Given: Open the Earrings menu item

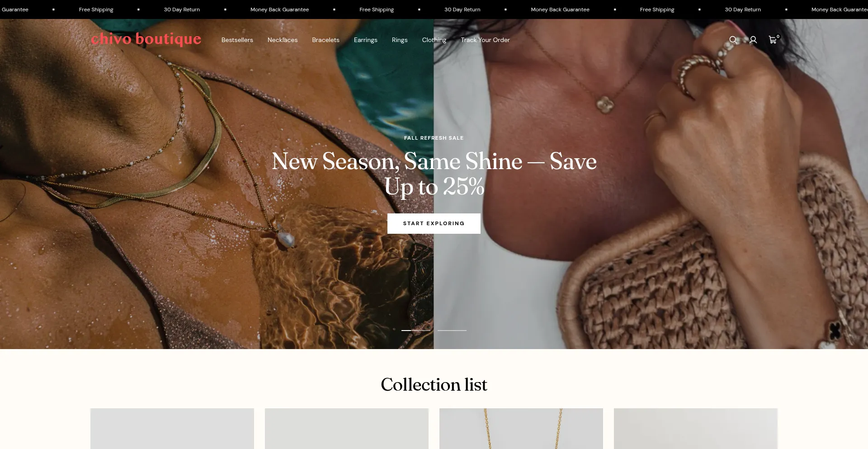Looking at the screenshot, I should pyautogui.click(x=366, y=40).
